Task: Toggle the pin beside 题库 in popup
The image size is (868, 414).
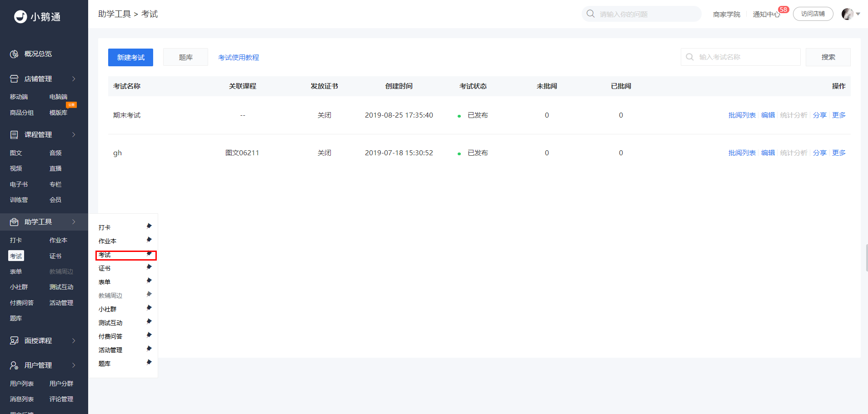Action: tap(149, 362)
